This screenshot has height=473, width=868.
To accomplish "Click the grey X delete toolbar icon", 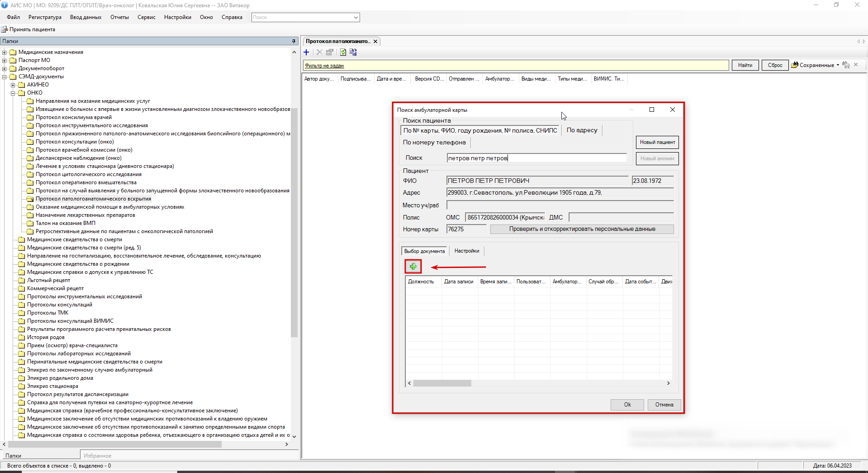I will tap(319, 53).
